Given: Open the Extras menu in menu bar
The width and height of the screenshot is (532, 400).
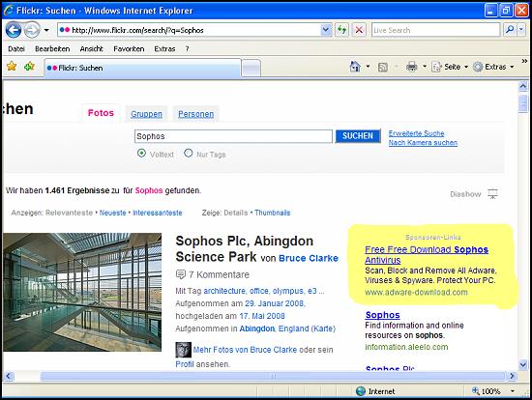Looking at the screenshot, I should [164, 49].
